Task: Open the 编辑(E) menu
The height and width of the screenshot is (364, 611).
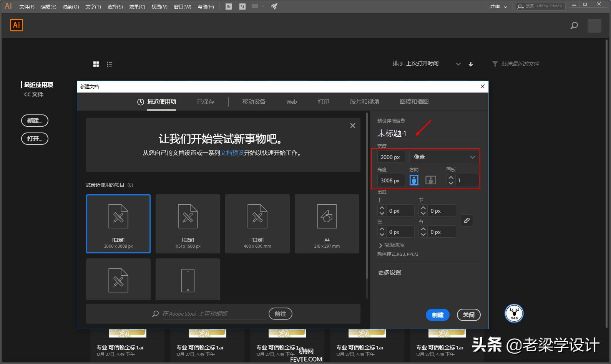Action: (x=48, y=7)
